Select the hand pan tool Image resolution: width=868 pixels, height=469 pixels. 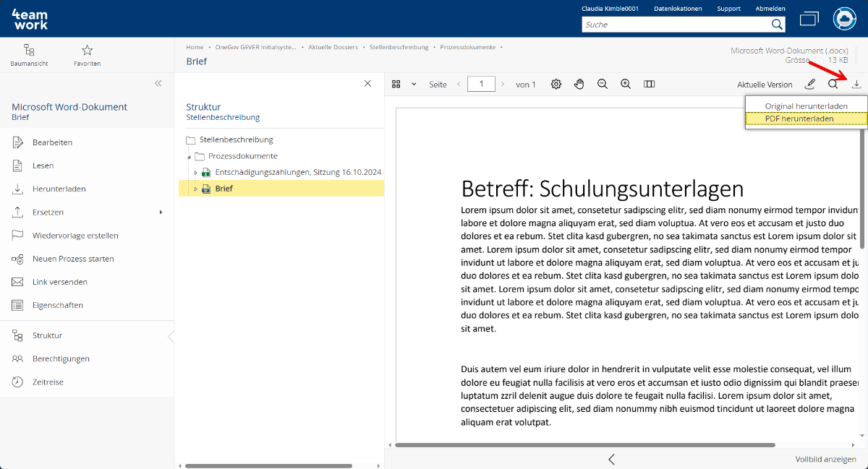pos(579,84)
